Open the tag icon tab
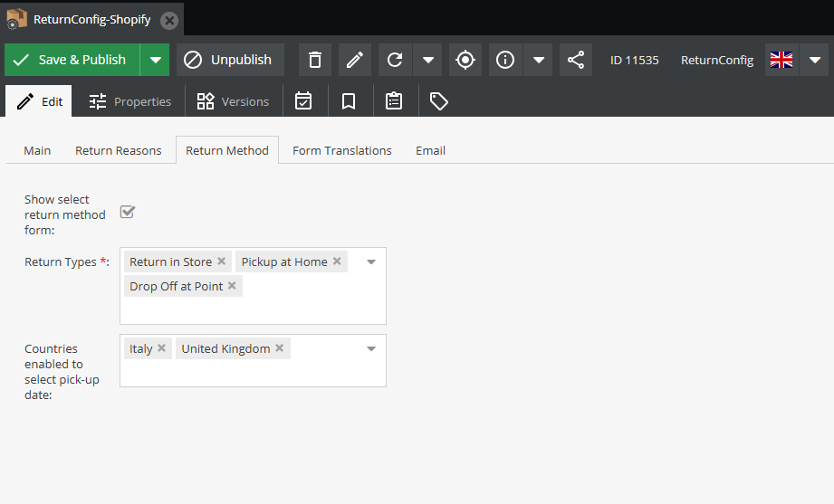The height and width of the screenshot is (504, 834). coord(439,101)
